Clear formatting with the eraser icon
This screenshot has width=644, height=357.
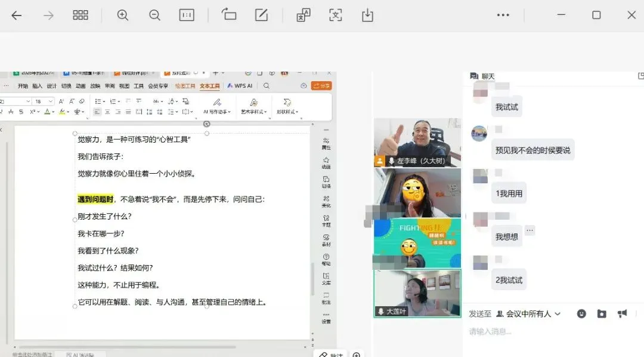[x=82, y=101]
